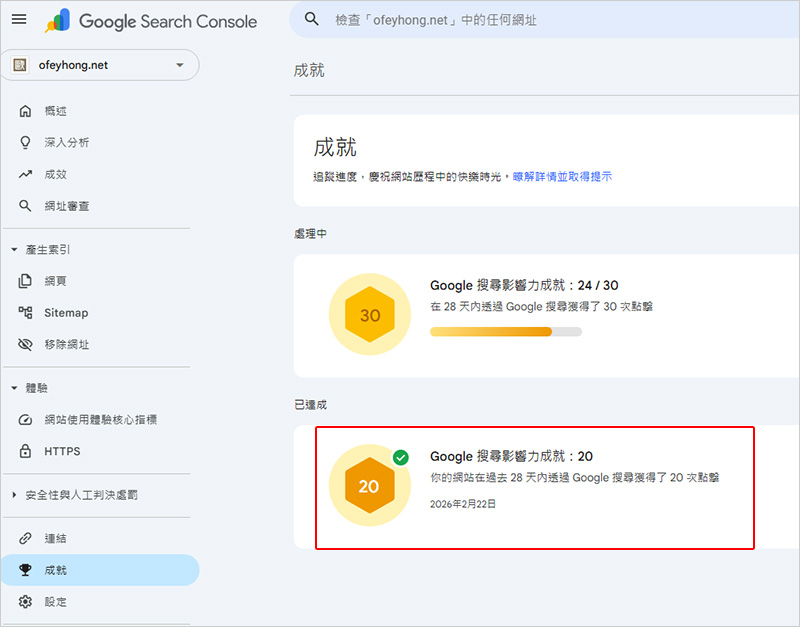
Task: Open 網站使用體驗核心指標 report
Action: click(100, 420)
